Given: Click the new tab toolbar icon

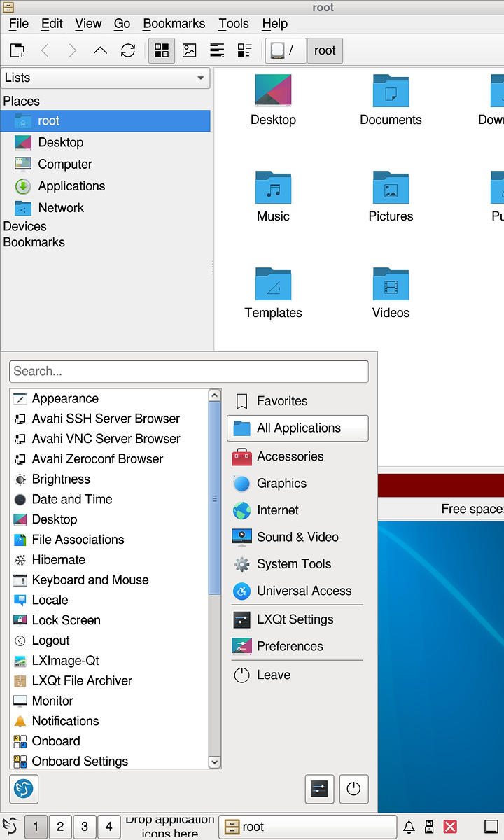Looking at the screenshot, I should [x=17, y=50].
